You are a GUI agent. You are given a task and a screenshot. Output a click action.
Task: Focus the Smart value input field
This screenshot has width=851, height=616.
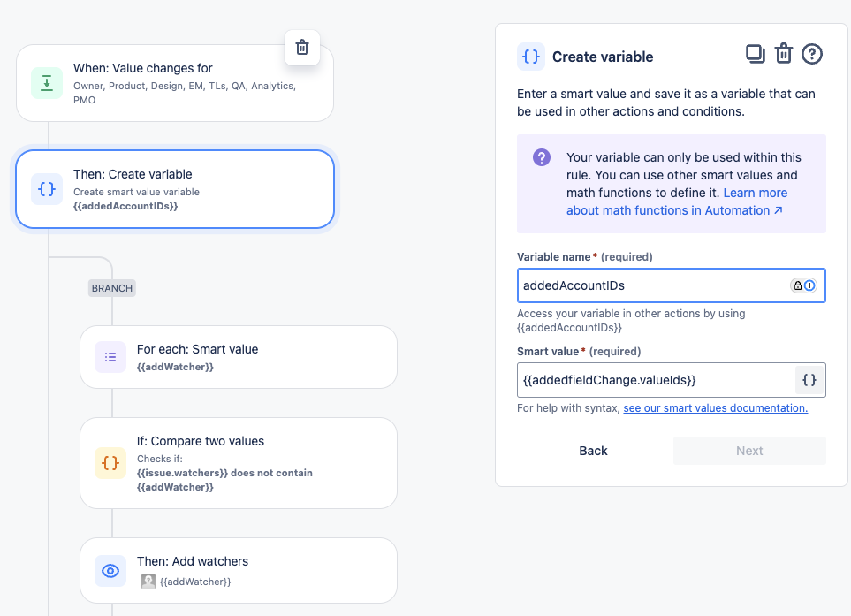tap(657, 380)
